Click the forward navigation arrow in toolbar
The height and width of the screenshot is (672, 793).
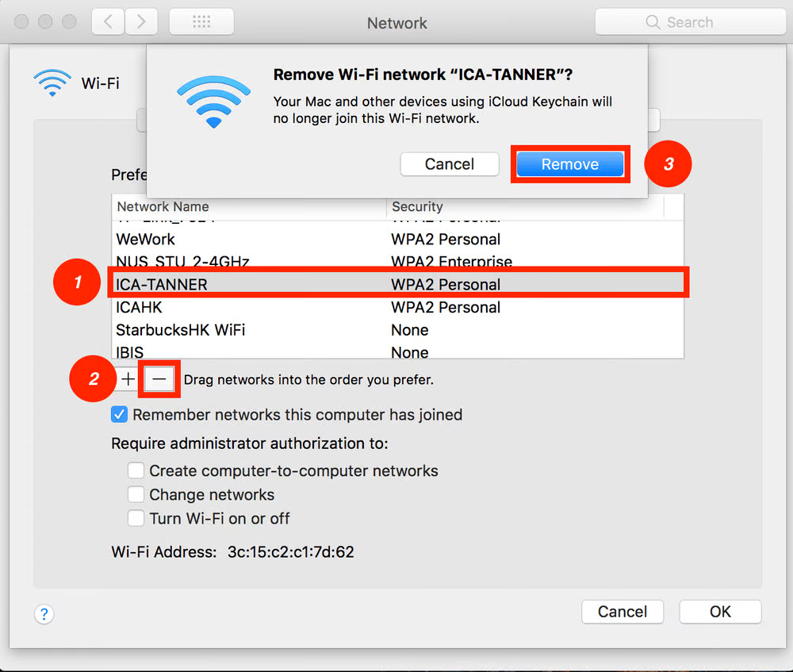tap(141, 21)
